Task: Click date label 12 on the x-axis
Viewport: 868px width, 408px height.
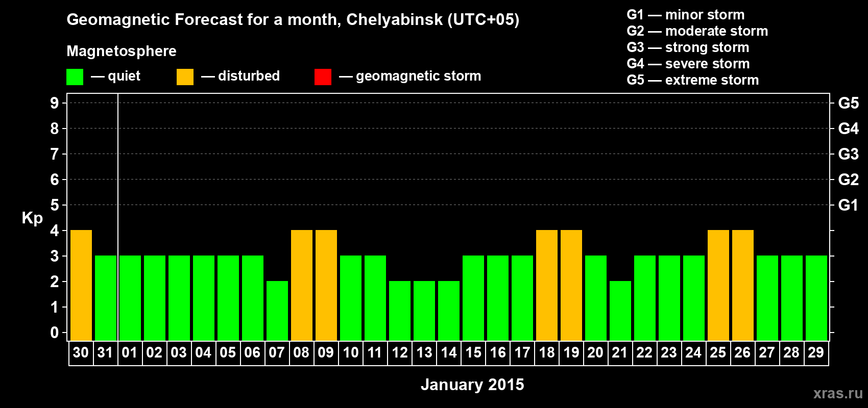Action: [x=400, y=353]
